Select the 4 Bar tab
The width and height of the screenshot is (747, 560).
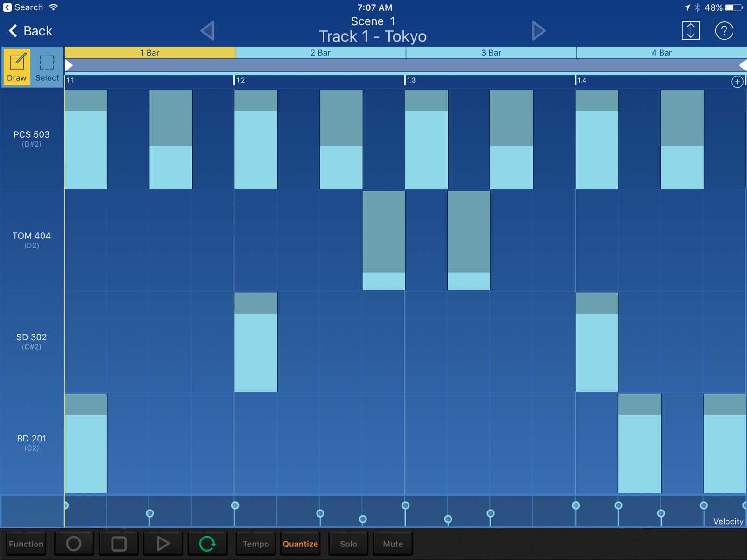click(x=662, y=53)
